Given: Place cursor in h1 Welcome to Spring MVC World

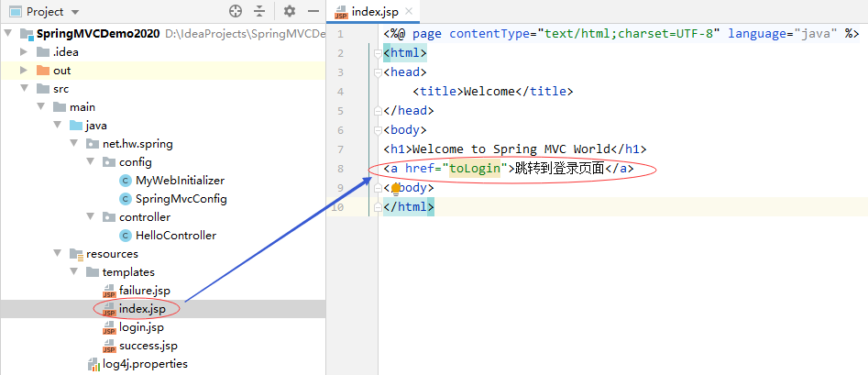Looking at the screenshot, I should click(x=512, y=149).
